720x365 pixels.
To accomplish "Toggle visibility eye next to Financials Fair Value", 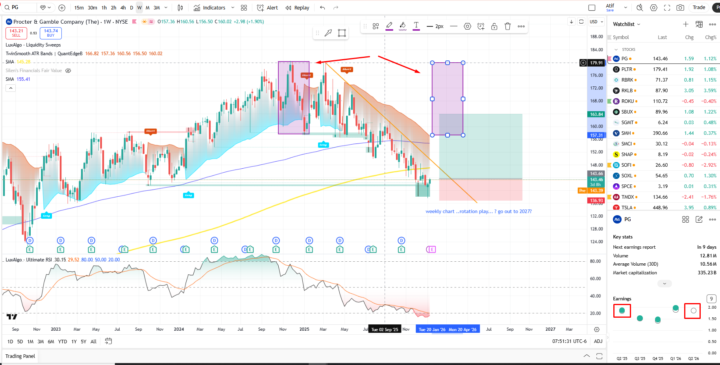I will [x=68, y=71].
